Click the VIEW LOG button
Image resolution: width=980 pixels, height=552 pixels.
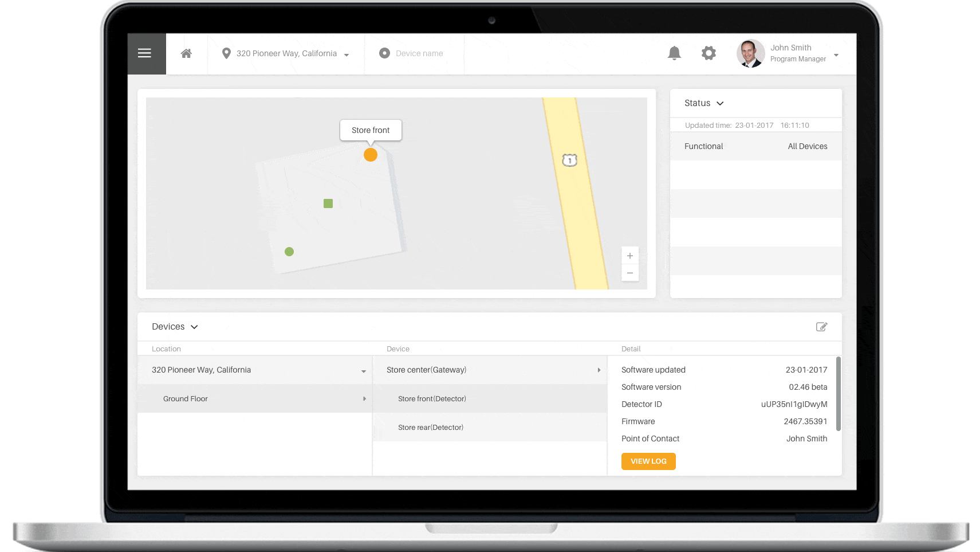point(648,461)
